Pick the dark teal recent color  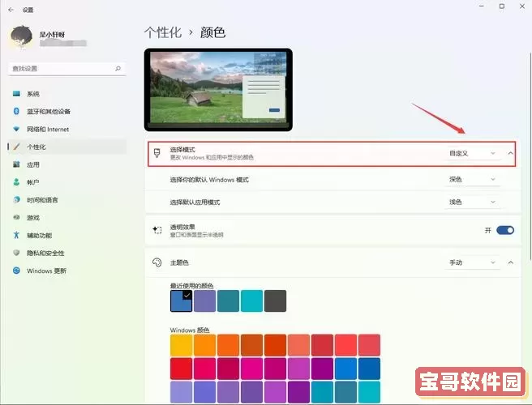coord(228,301)
